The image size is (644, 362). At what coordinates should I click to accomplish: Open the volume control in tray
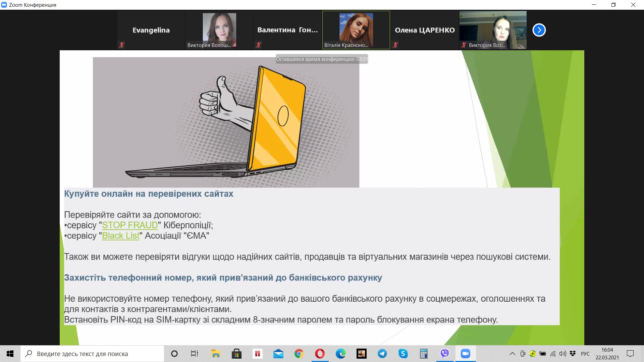tap(563, 354)
